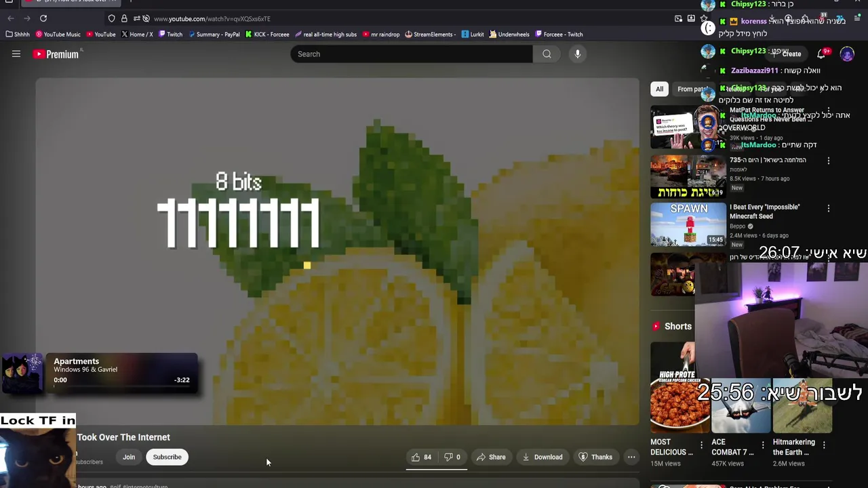
Task: Open the Lurkit bookmark
Action: (473, 35)
